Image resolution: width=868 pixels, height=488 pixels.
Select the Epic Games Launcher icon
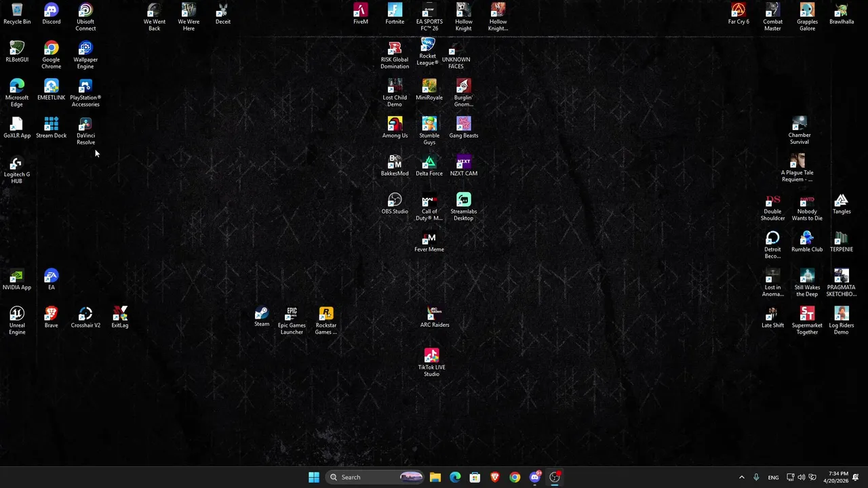click(292, 321)
